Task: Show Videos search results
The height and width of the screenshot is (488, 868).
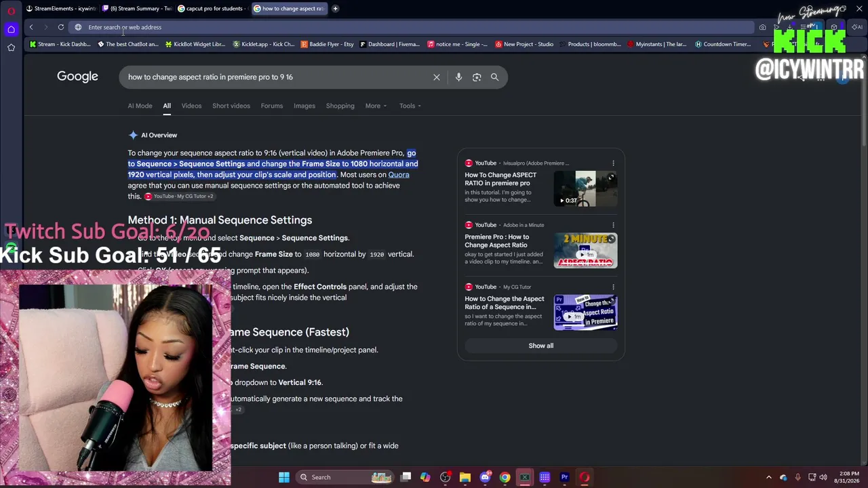Action: click(x=191, y=106)
